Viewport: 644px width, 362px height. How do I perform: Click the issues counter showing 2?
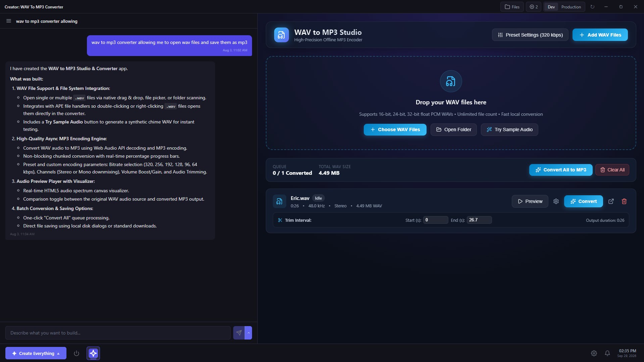click(x=534, y=7)
